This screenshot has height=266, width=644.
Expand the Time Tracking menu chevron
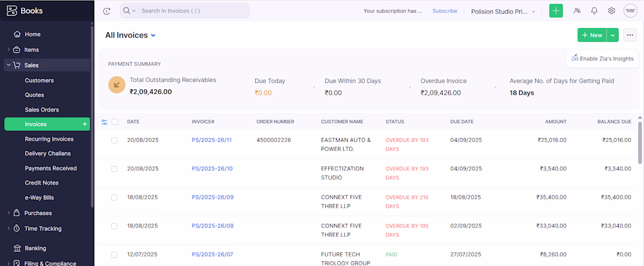coord(9,229)
